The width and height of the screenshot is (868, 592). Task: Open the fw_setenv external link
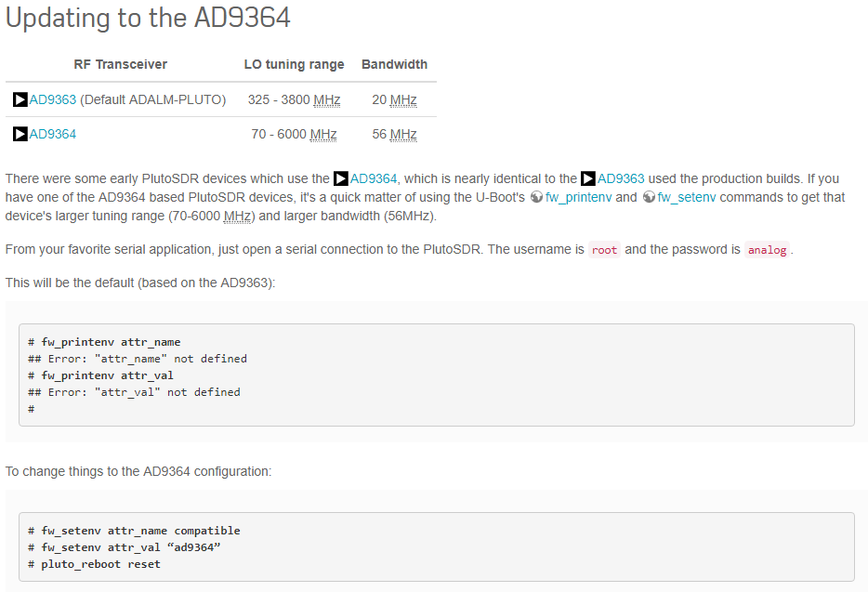point(687,198)
